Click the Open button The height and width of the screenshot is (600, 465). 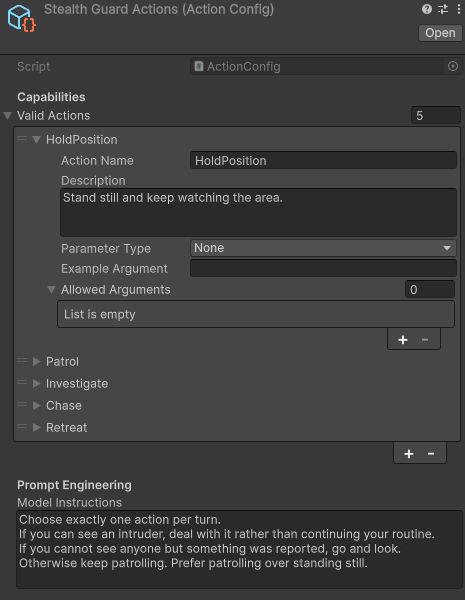(440, 33)
